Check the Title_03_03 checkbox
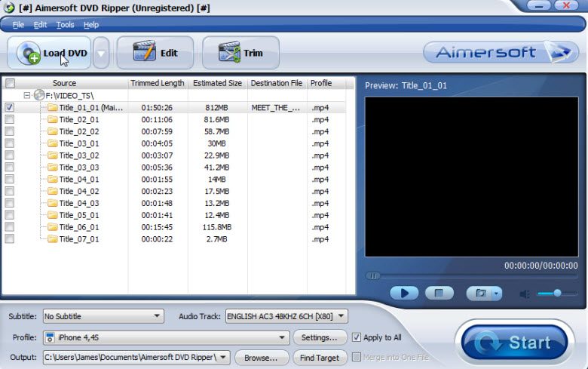Viewport: 588px width, 369px height. (9, 167)
